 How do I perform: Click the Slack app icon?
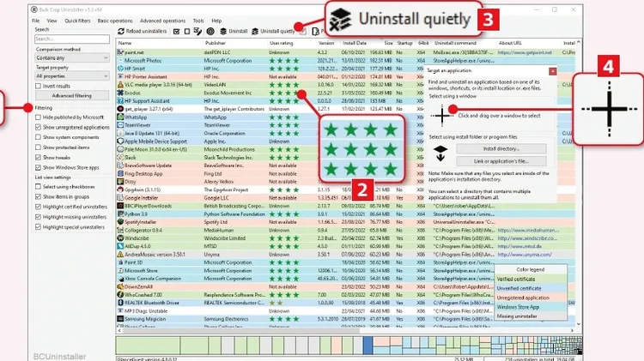120,158
